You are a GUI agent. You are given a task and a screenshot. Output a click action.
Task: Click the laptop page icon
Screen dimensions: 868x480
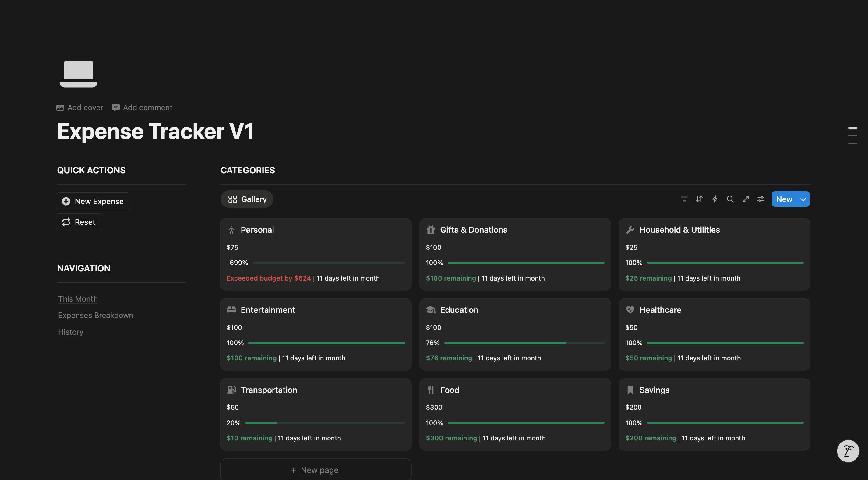point(78,74)
